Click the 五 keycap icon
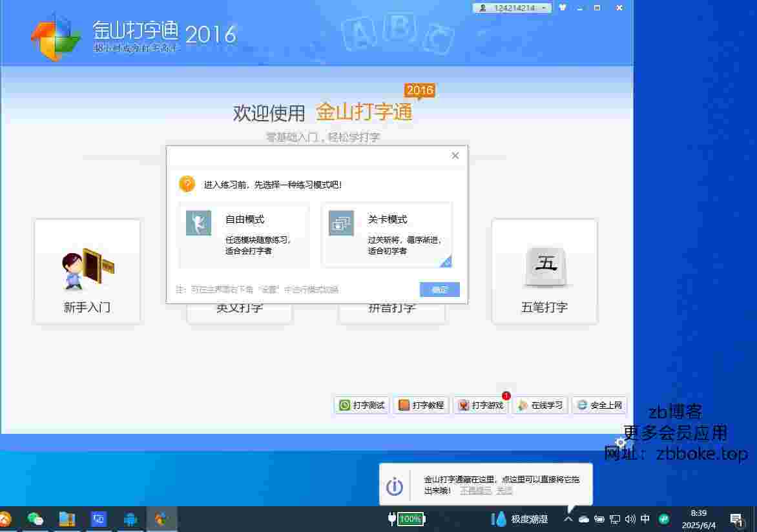The height and width of the screenshot is (532, 757). [546, 266]
